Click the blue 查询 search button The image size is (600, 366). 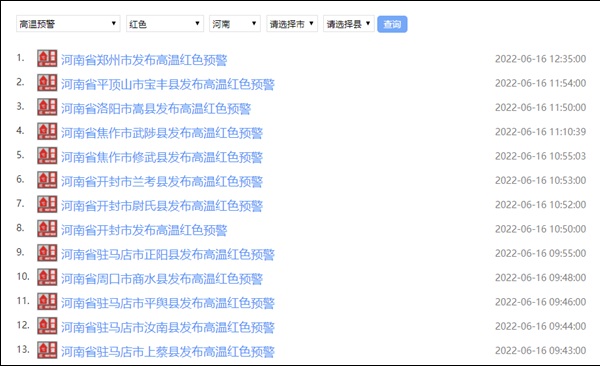click(392, 24)
